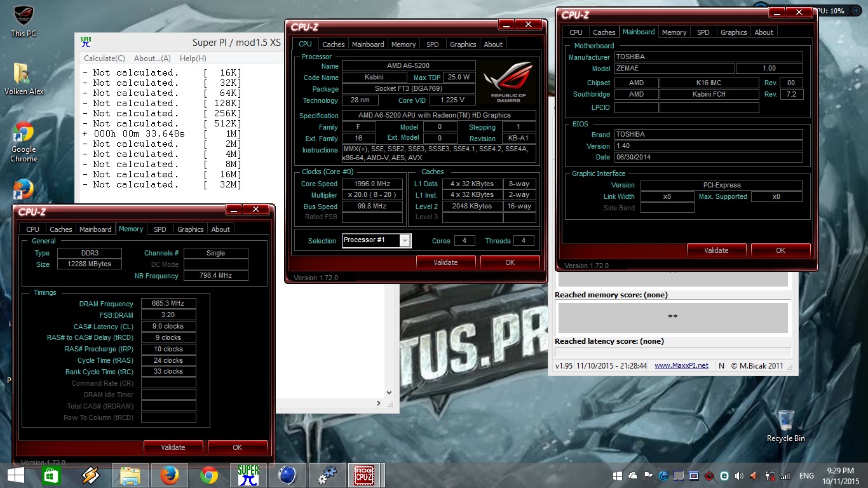Open Volken Alex user folder icon
Viewport: 868px width, 488px height.
point(24,79)
